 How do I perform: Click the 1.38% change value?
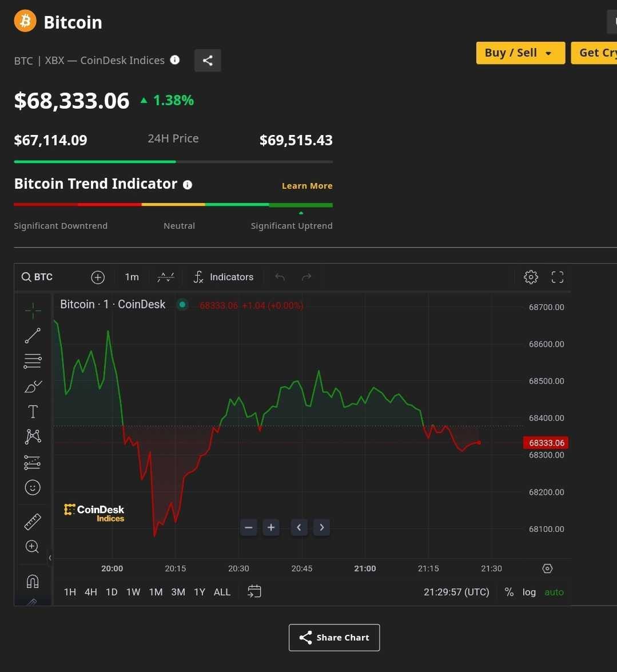[173, 100]
